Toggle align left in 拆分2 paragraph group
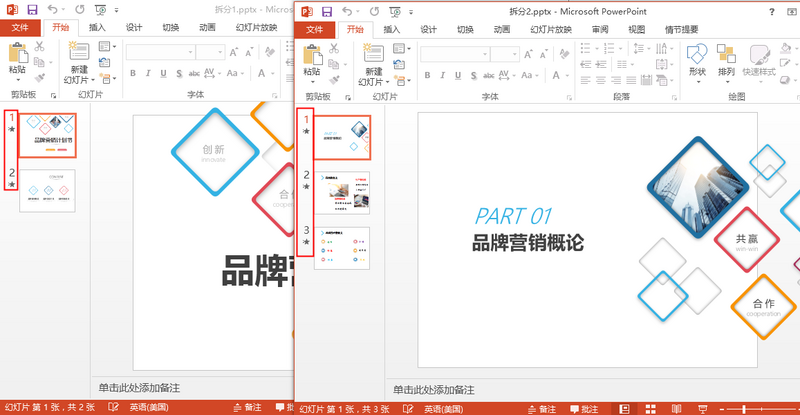The image size is (800, 415). click(586, 80)
